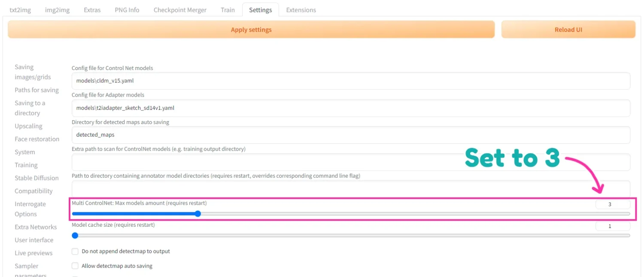This screenshot has height=277, width=644.
Task: Go to Upscaling settings section
Action: coord(28,126)
